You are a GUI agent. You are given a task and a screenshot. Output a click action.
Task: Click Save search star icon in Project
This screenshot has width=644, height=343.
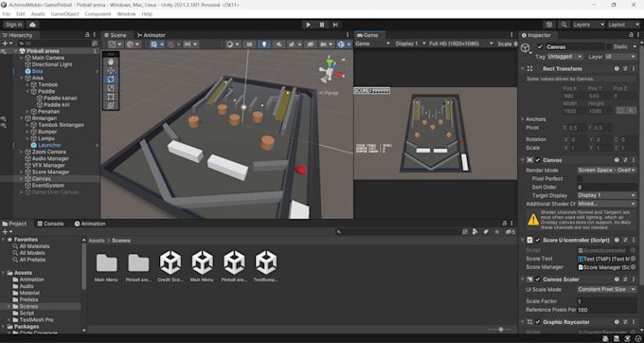tap(497, 232)
